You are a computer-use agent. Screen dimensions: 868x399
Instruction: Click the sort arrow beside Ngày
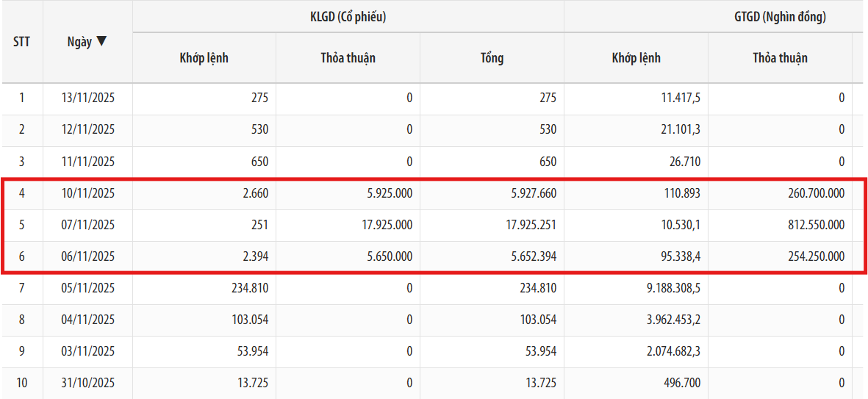101,42
